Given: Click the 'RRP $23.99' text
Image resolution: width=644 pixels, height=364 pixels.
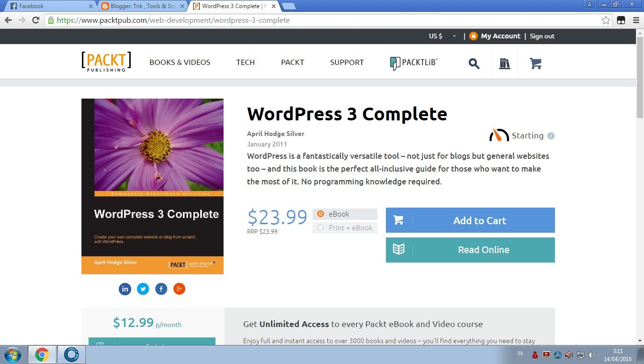Looking at the screenshot, I should click(x=262, y=232).
